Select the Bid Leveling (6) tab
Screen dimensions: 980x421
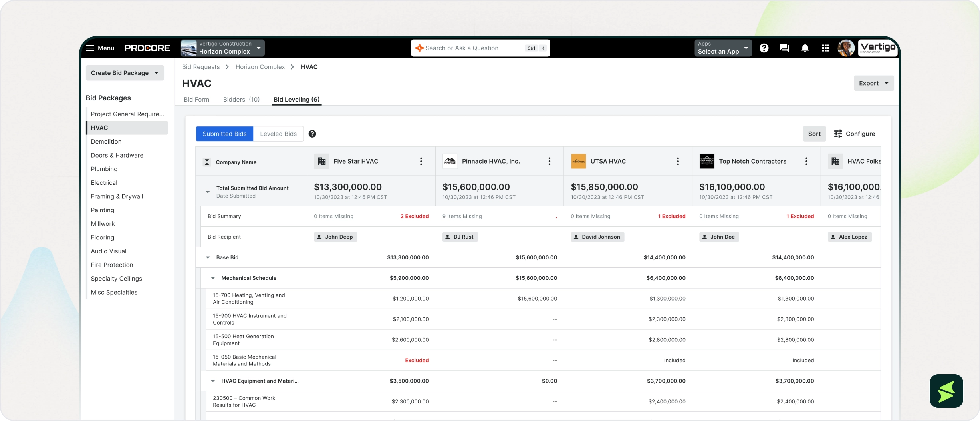(x=297, y=100)
